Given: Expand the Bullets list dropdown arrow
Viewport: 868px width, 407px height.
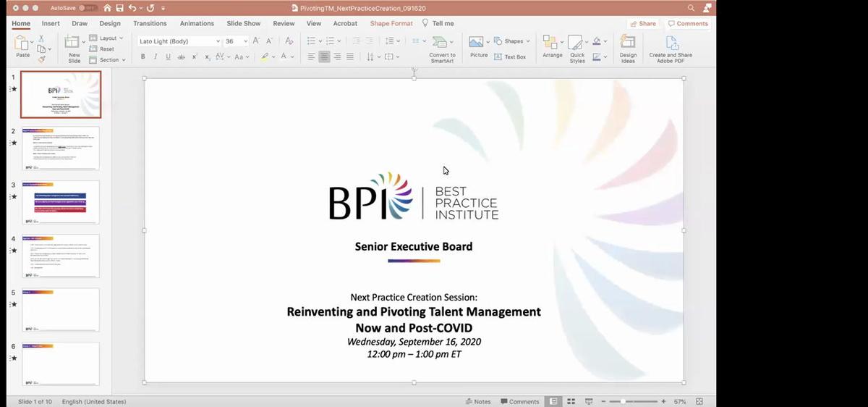Looking at the screenshot, I should pos(321,41).
